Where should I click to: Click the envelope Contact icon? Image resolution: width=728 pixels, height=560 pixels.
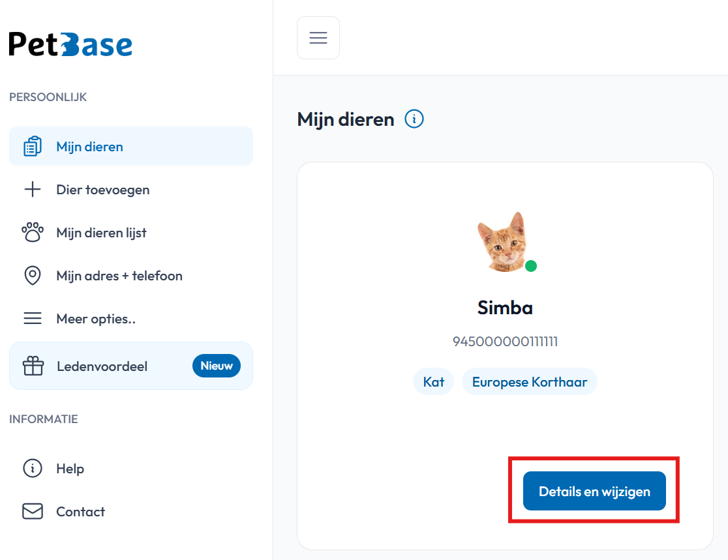coord(33,511)
